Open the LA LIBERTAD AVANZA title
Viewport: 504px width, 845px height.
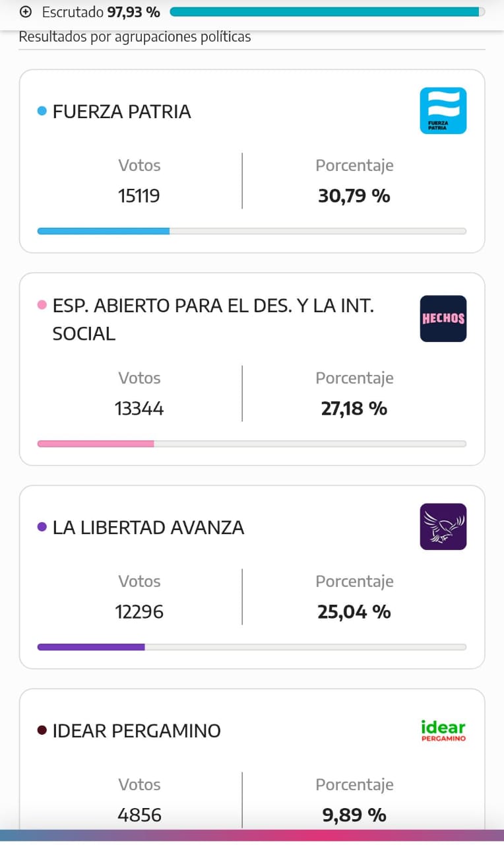coord(148,527)
